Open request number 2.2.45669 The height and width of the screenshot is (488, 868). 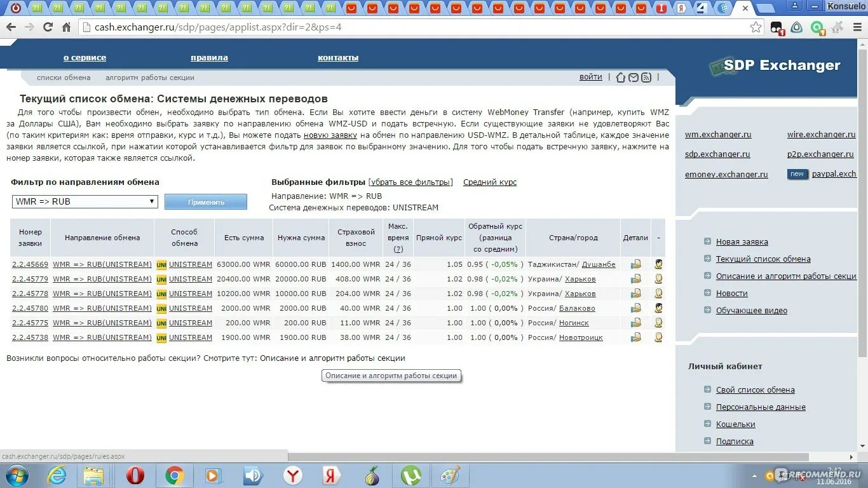[x=30, y=264]
